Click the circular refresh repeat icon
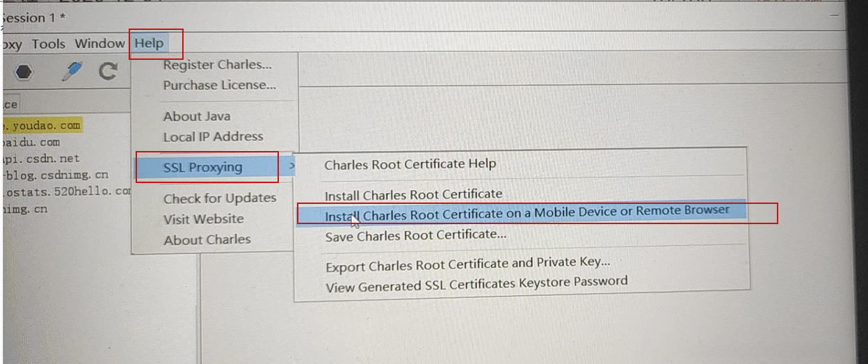Screen dimensions: 868x364 tap(107, 71)
